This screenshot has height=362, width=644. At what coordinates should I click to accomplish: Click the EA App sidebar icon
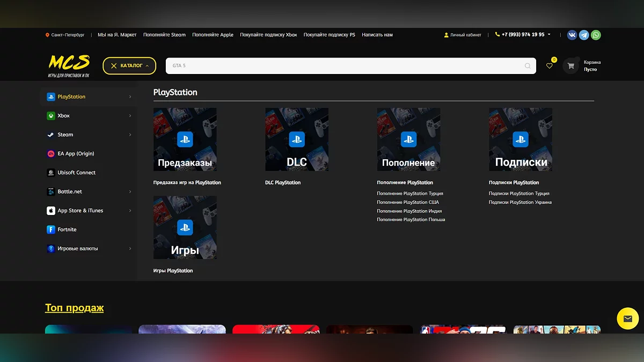pos(50,154)
